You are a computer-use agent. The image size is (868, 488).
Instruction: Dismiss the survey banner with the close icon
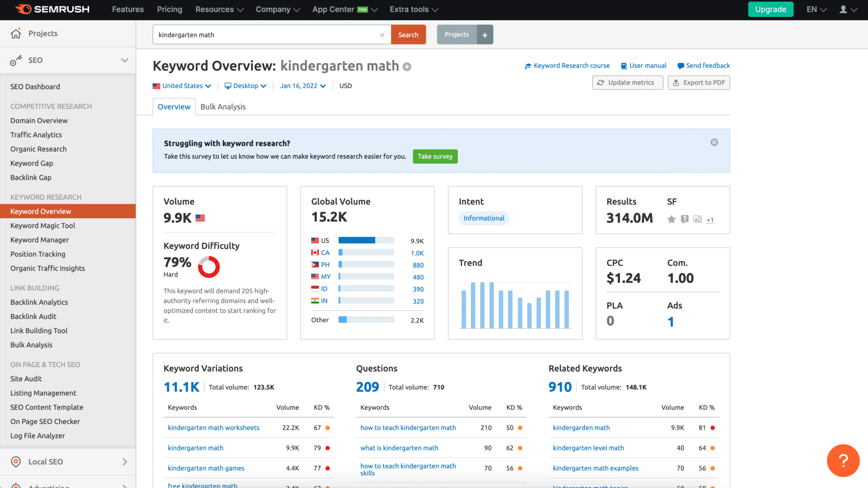tap(714, 142)
